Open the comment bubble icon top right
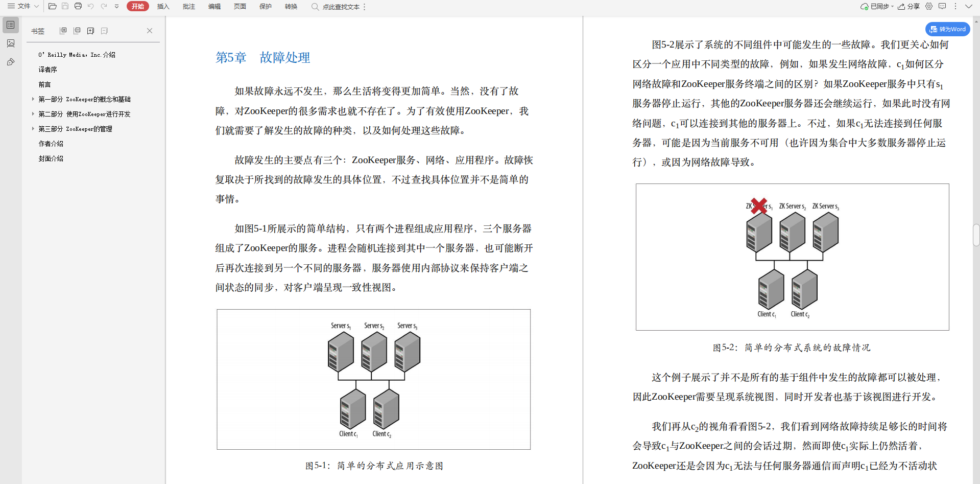Screen dimensions: 980x484 (942, 6)
